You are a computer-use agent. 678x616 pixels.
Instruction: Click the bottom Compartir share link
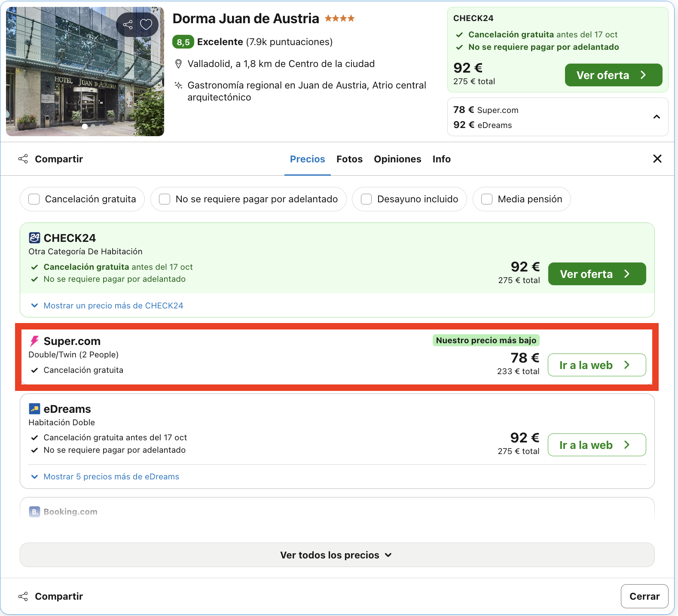tap(51, 596)
